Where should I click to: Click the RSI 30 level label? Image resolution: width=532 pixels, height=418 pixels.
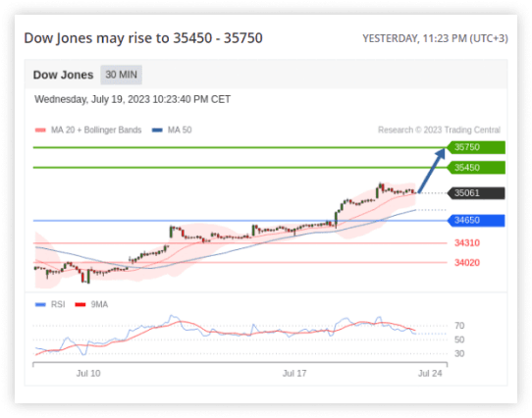click(459, 353)
